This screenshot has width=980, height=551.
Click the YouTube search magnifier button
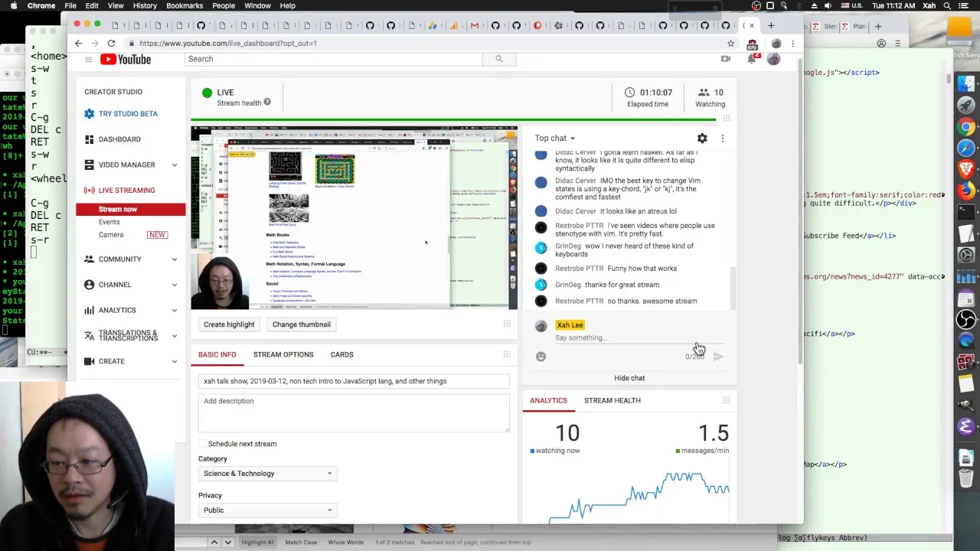click(499, 59)
